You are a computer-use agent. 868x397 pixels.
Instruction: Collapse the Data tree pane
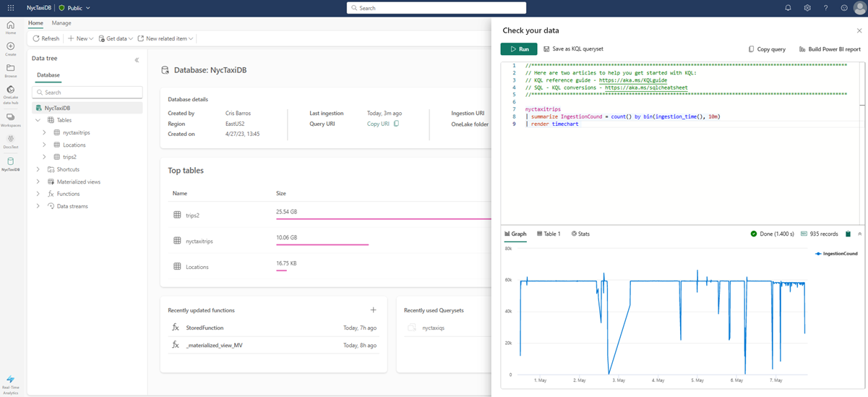[137, 60]
